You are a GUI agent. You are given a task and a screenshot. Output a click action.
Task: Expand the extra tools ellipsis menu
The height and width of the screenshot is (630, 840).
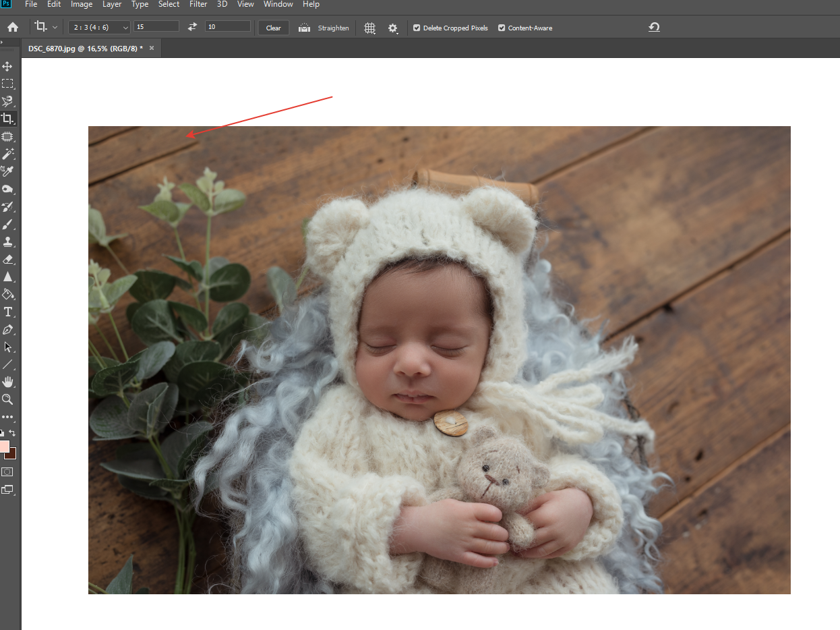tap(8, 416)
